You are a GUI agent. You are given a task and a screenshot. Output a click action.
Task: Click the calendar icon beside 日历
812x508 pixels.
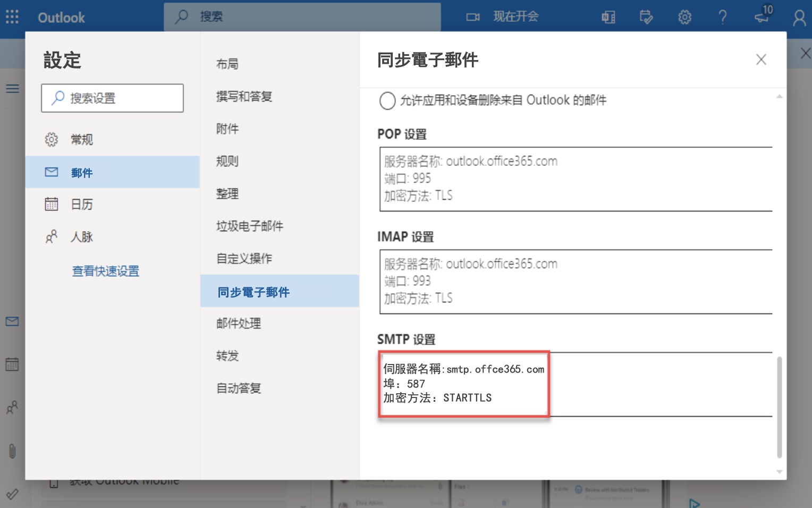point(51,204)
